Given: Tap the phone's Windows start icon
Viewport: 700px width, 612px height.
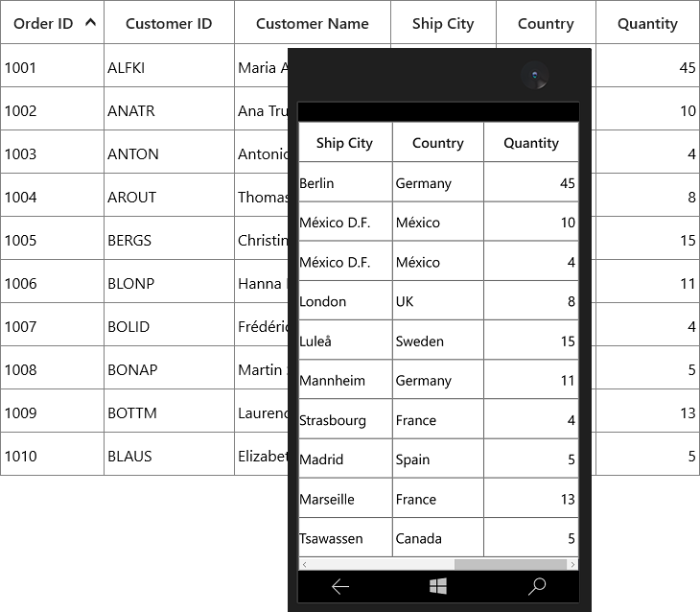Looking at the screenshot, I should 438,586.
